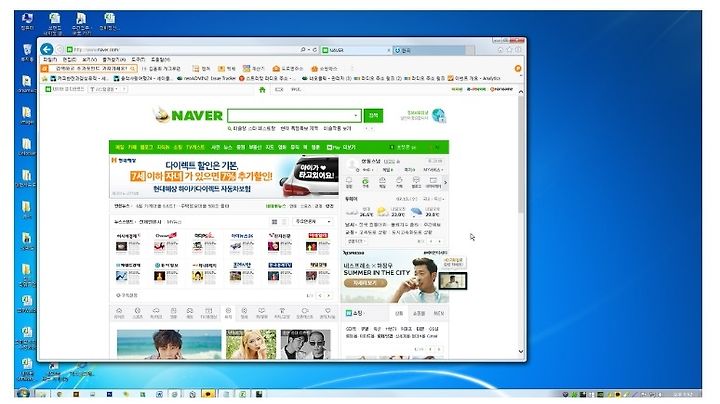Open the 파일(F) menu
The image size is (720, 404).
[x=50, y=60]
